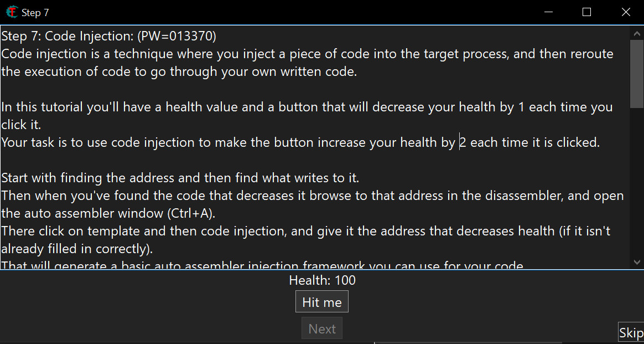The image size is (644, 344).
Task: Maximize the Step 7 window
Action: pos(587,12)
